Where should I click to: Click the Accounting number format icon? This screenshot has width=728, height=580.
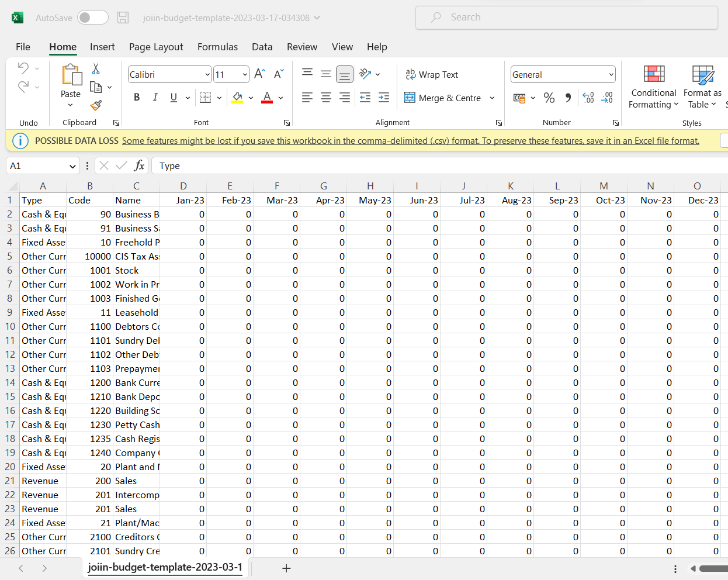tap(519, 98)
